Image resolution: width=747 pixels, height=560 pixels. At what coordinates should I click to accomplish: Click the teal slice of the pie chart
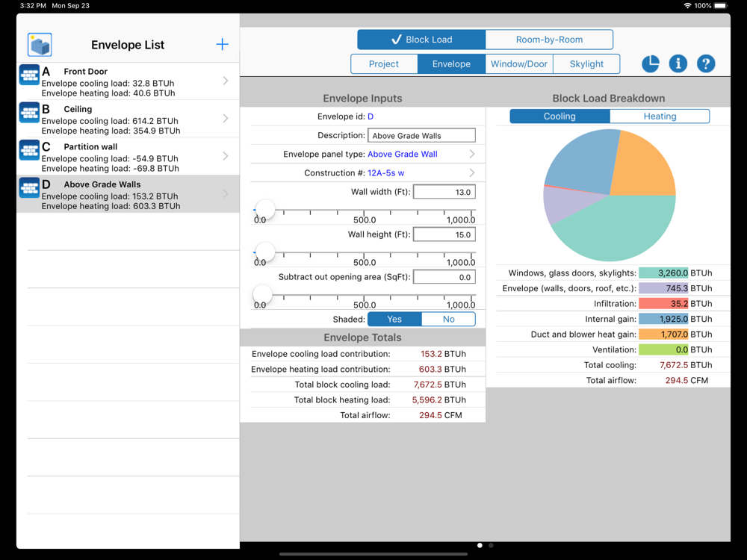(x=619, y=228)
